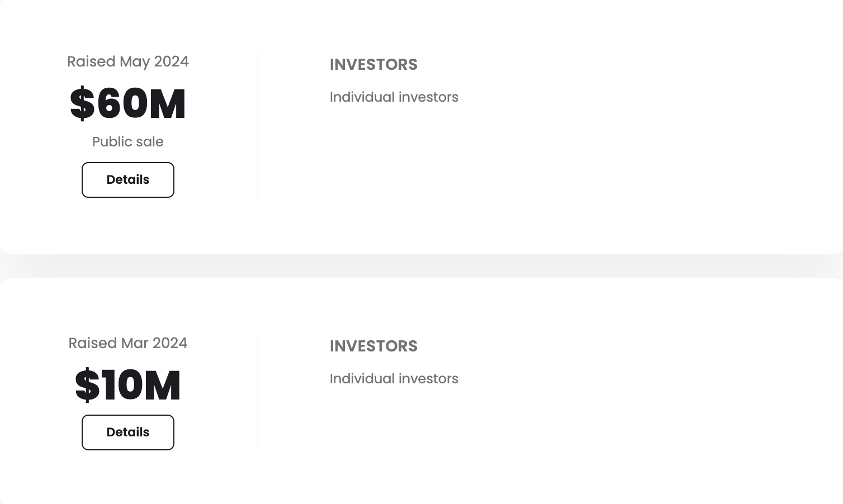Viewport: 843px width, 504px height.
Task: Click the year 2024 in the Mar date
Action: pyautogui.click(x=170, y=343)
